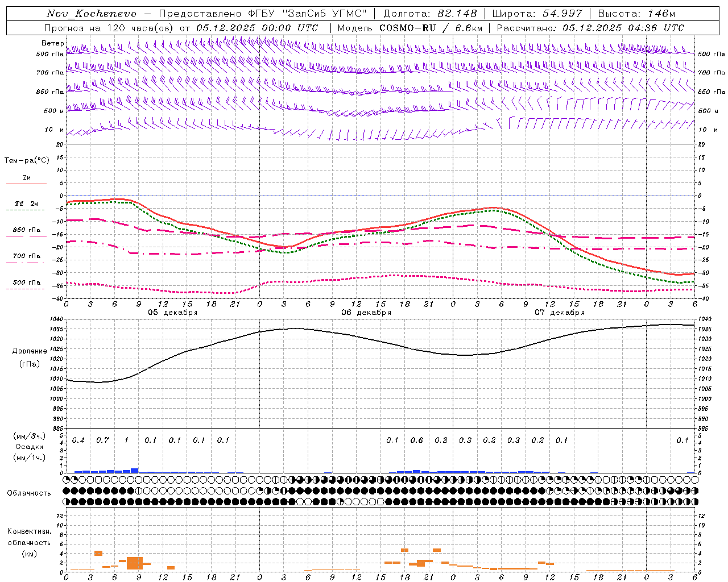728x582 pixels.
Task: Click the 'Рассчитано: 05.12.2025 04:36 UTC' timestamp
Action: click(x=590, y=28)
